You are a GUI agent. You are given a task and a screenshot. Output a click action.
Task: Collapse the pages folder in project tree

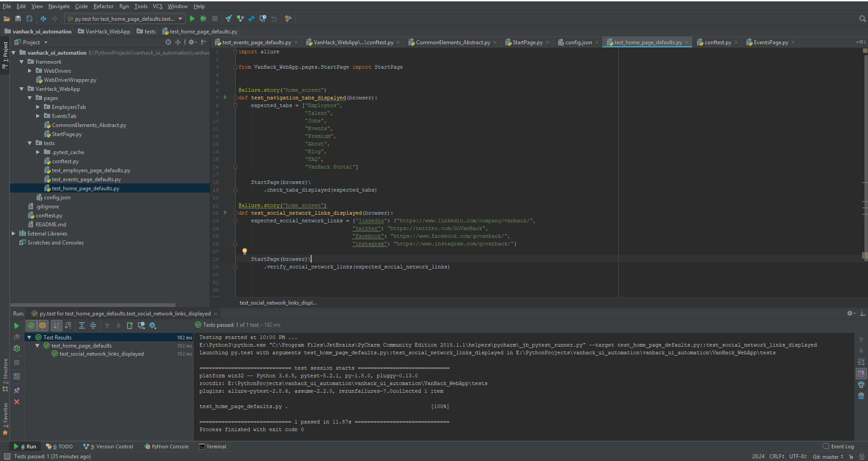[29, 98]
